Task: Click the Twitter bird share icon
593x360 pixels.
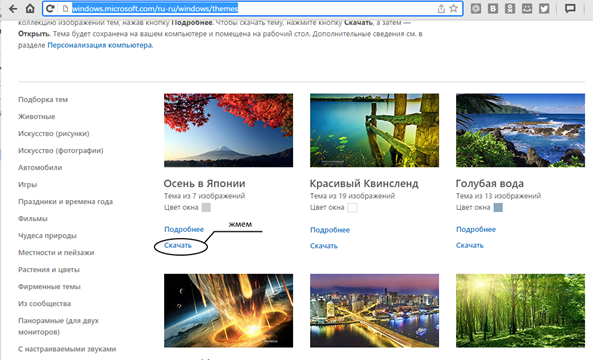Action: 544,8
